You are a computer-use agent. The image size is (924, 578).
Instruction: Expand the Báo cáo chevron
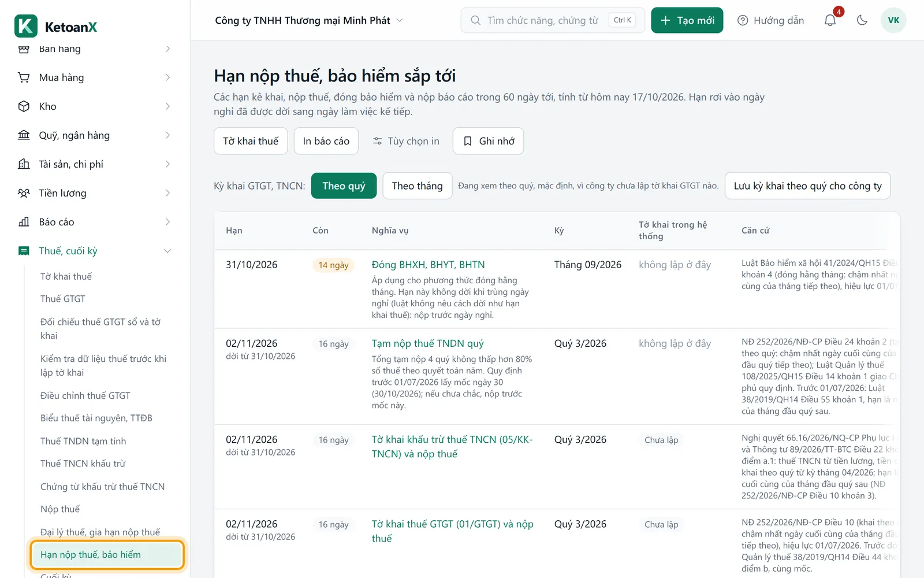coord(168,222)
